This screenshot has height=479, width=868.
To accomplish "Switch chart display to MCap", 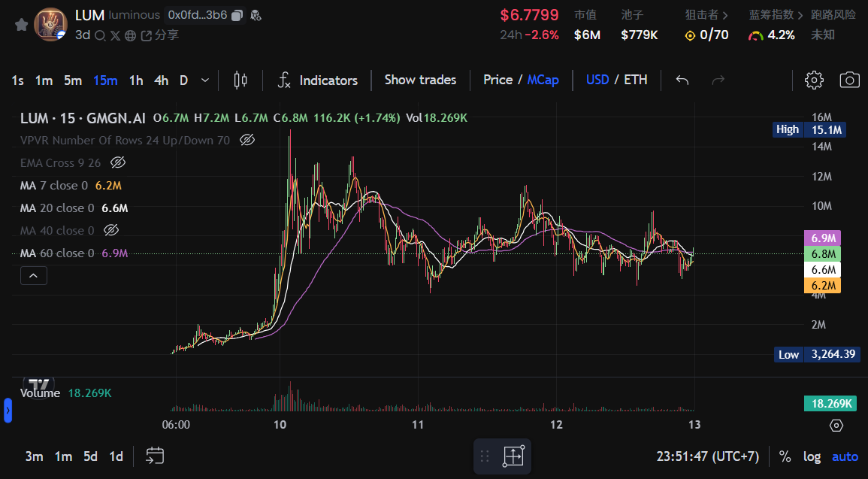I will coord(543,80).
